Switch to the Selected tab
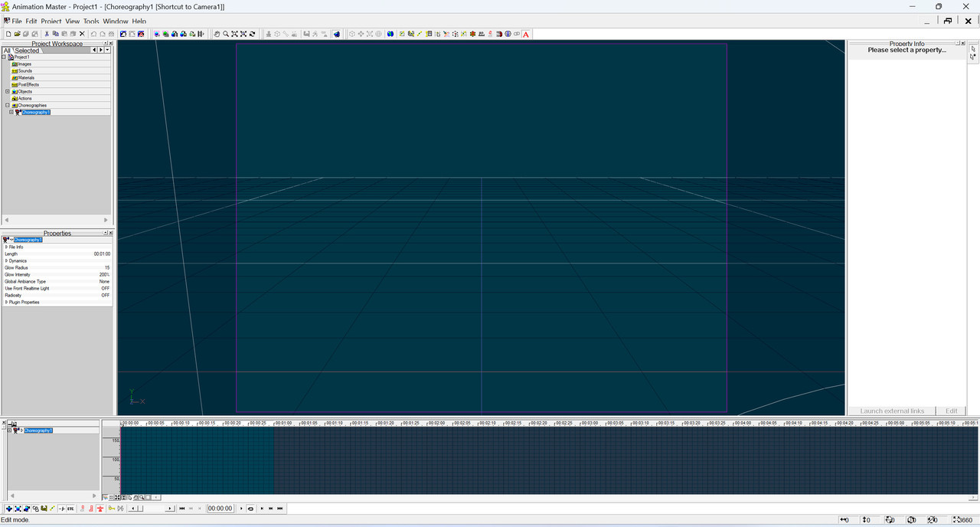Image resolution: width=980 pixels, height=527 pixels. [x=27, y=51]
